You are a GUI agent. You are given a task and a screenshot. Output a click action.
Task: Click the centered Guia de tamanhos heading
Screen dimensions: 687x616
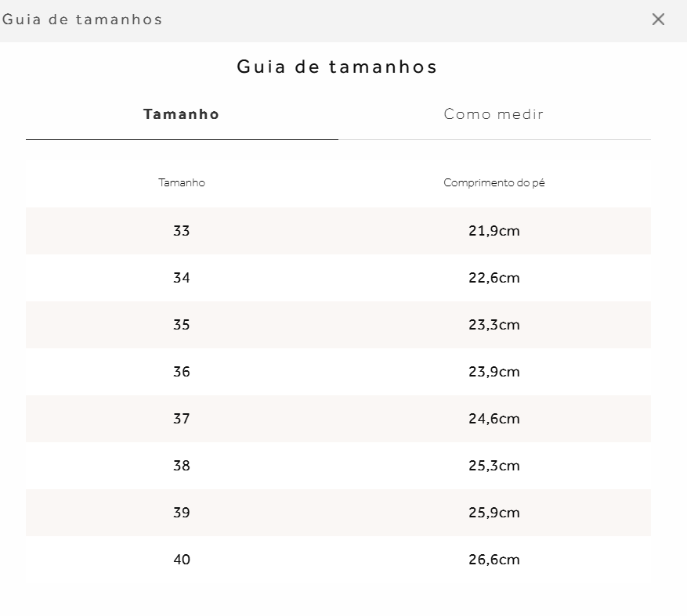338,67
